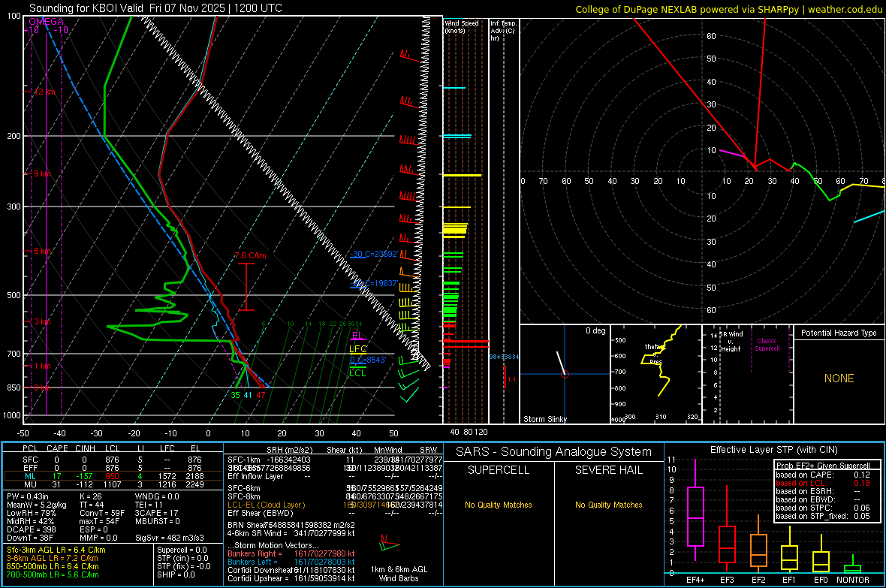Screen dimensions: 886x588
Task: Select the Inf. Temp. Adv. header
Action: tap(503, 31)
